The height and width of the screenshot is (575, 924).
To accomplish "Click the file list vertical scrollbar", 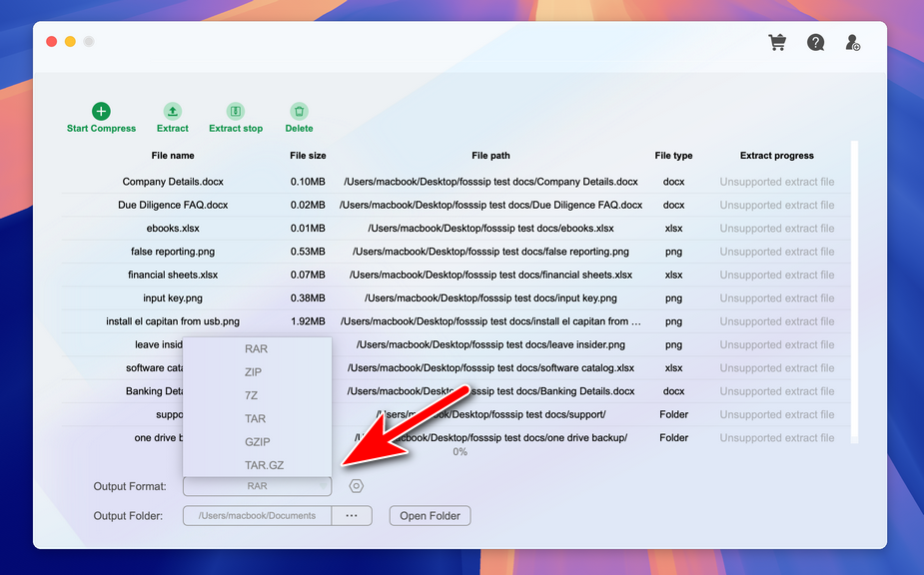I will [854, 289].
